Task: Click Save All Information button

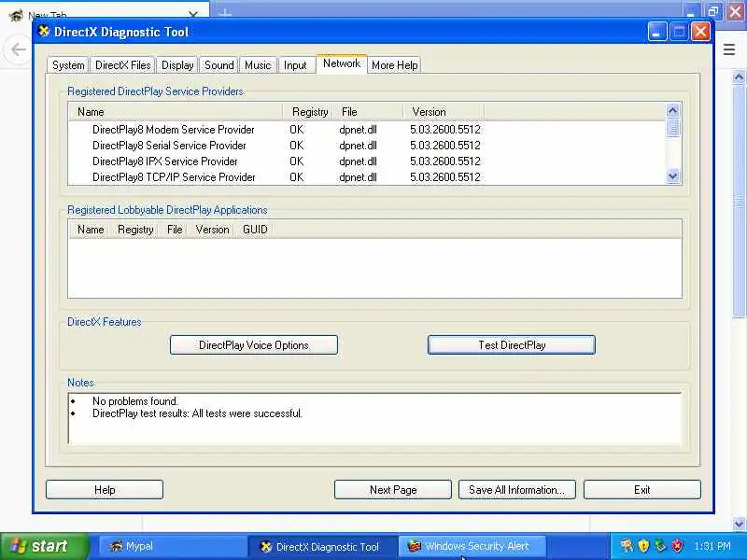Action: click(517, 490)
